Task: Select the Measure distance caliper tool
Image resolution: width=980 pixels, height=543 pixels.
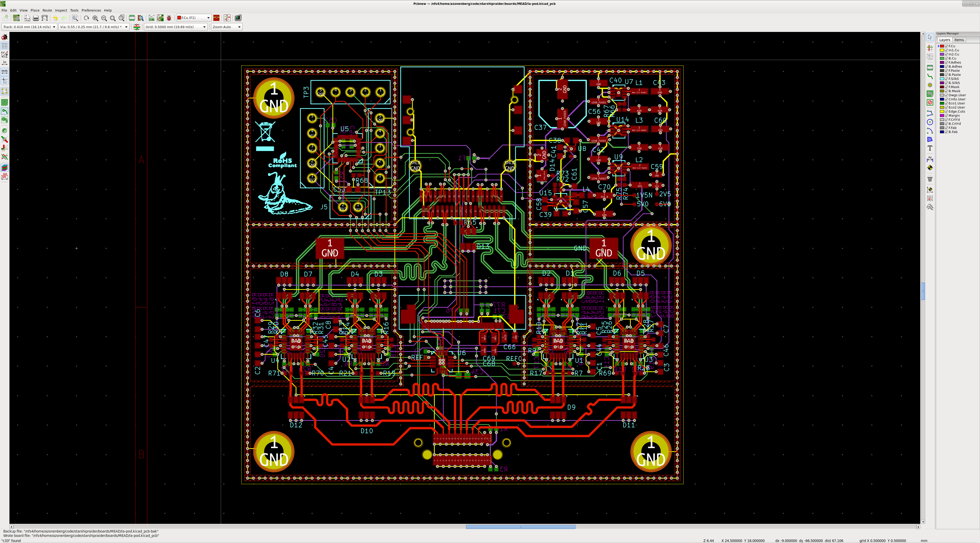Action: pyautogui.click(x=930, y=207)
